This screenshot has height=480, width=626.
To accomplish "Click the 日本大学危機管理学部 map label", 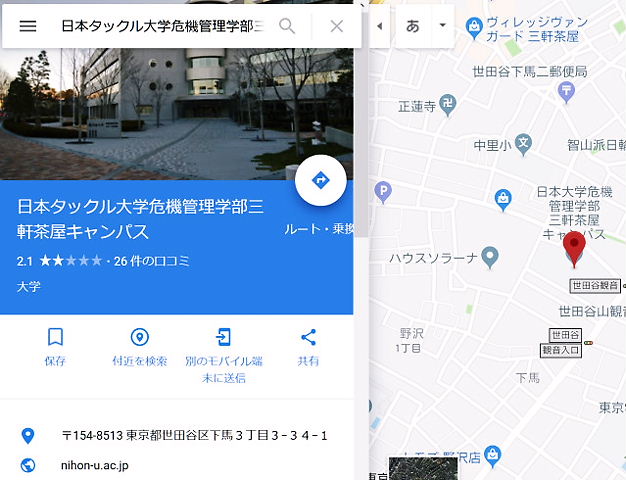I will (574, 213).
